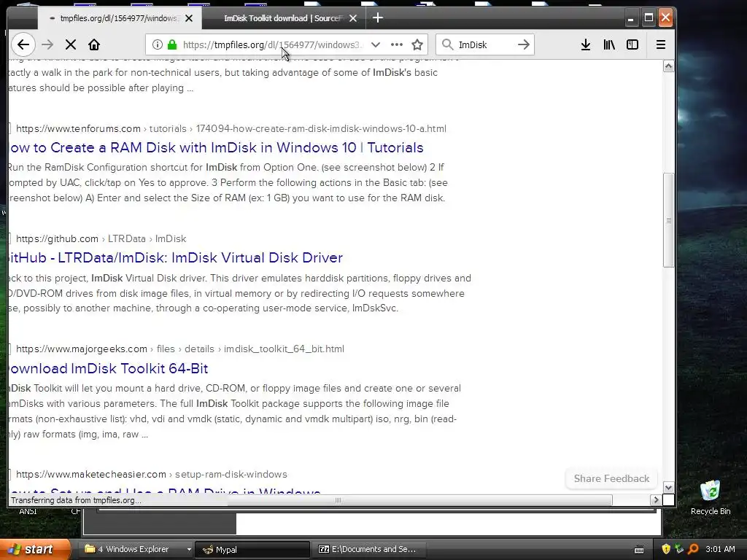
Task: Open Download ImDisk Toolkit 64-Bit link
Action: tap(108, 368)
